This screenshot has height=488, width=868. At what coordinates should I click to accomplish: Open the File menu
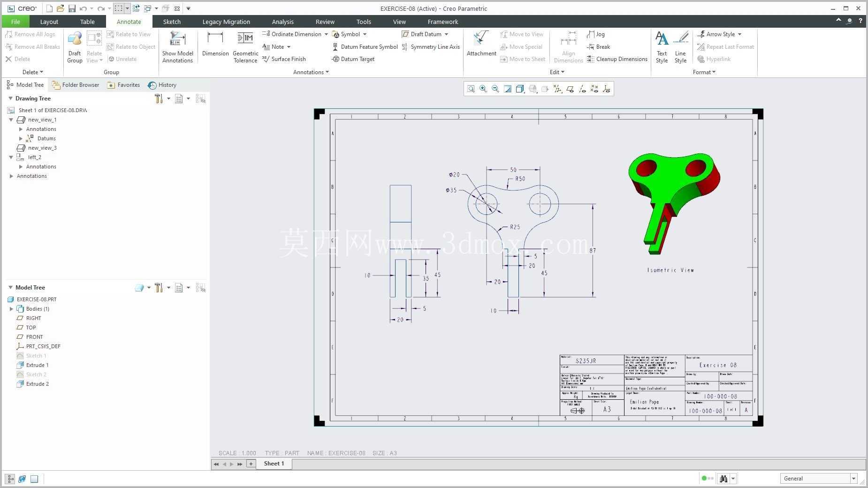pyautogui.click(x=15, y=22)
